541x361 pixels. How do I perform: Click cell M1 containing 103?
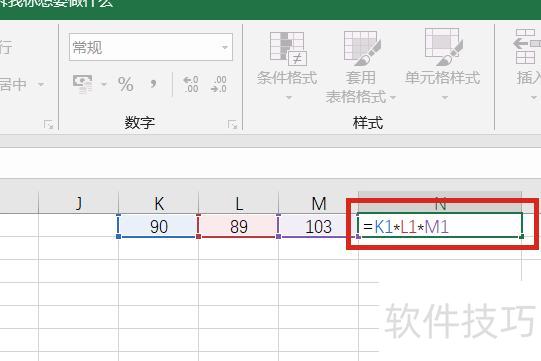pyautogui.click(x=319, y=226)
